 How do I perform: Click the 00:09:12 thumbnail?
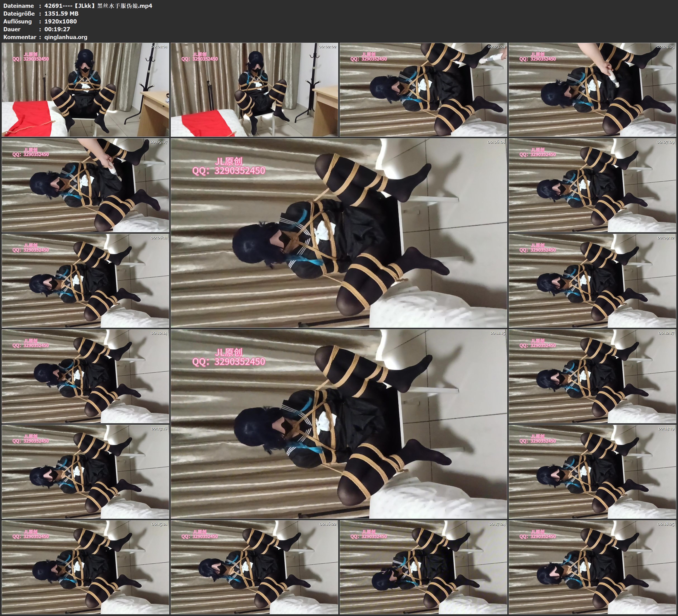593,281
